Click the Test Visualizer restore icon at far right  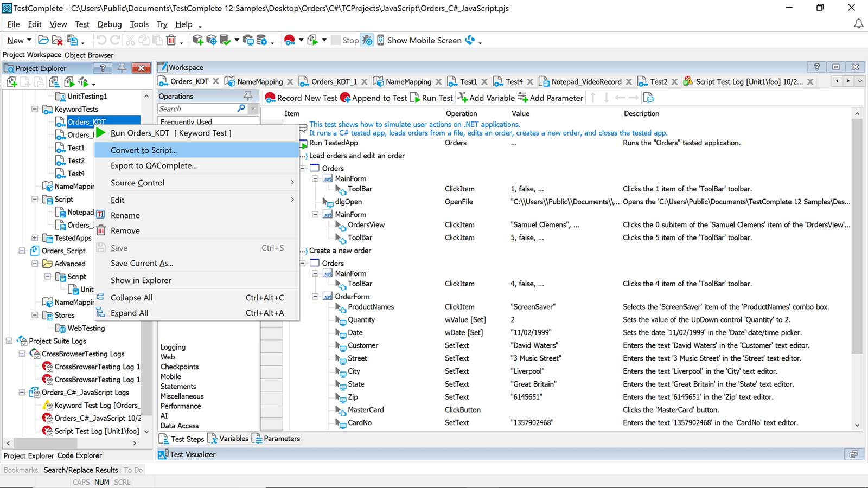point(853,454)
